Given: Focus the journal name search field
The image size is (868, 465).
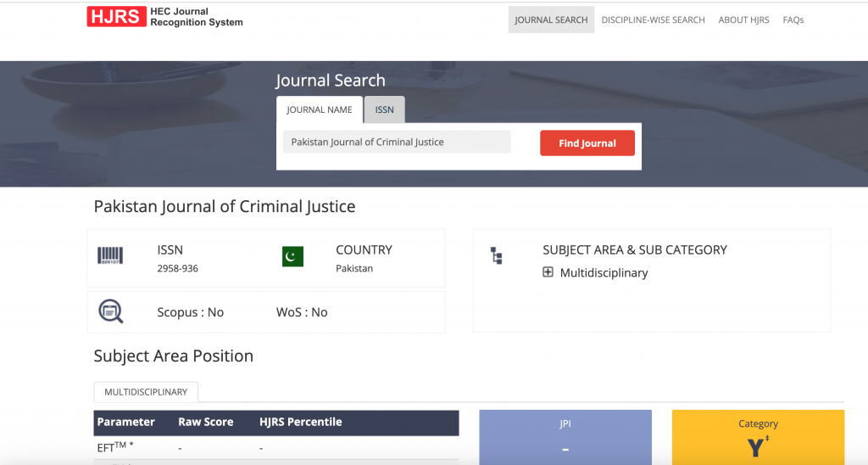Looking at the screenshot, I should tap(397, 142).
